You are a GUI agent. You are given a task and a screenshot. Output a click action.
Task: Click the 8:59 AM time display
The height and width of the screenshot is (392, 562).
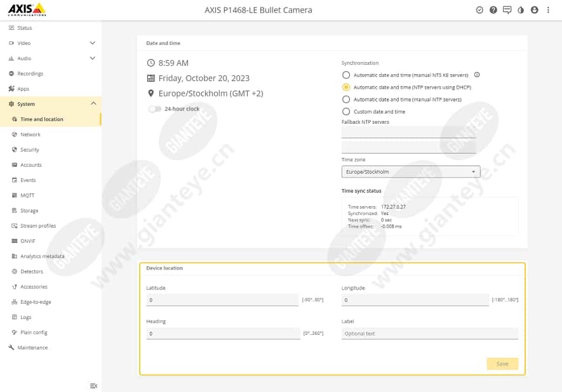pyautogui.click(x=173, y=63)
